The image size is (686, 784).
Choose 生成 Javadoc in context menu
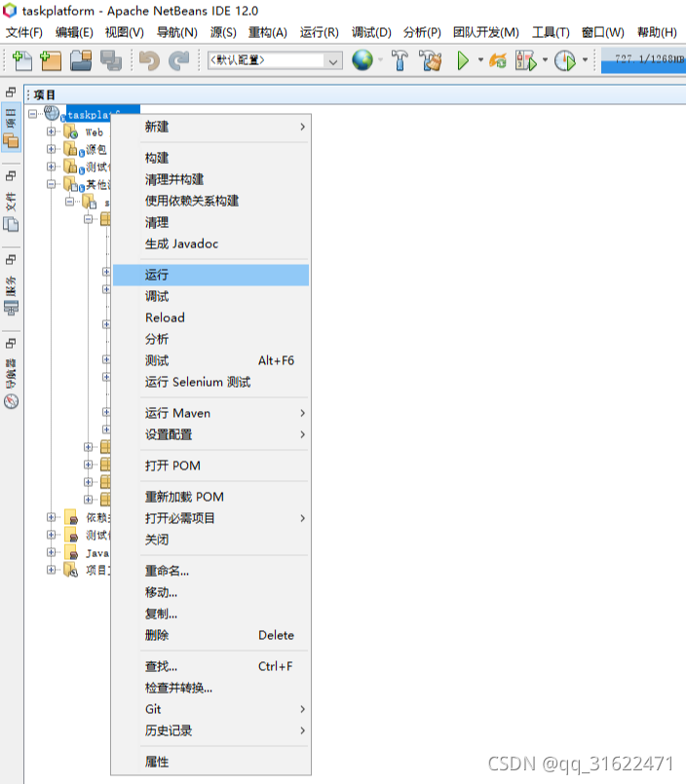tap(210, 244)
